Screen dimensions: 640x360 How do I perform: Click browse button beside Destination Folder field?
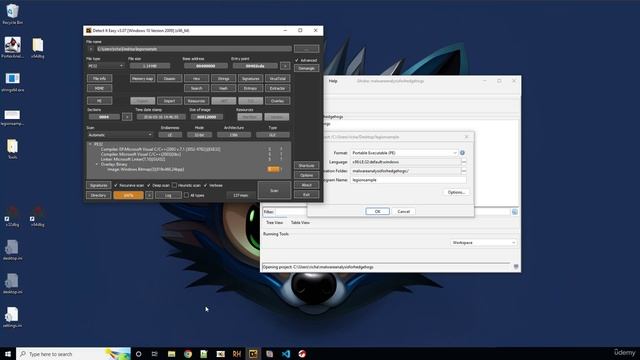tap(464, 171)
